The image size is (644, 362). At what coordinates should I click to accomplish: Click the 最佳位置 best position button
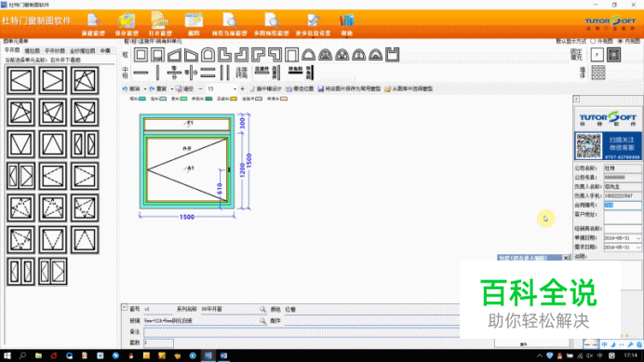[300, 88]
